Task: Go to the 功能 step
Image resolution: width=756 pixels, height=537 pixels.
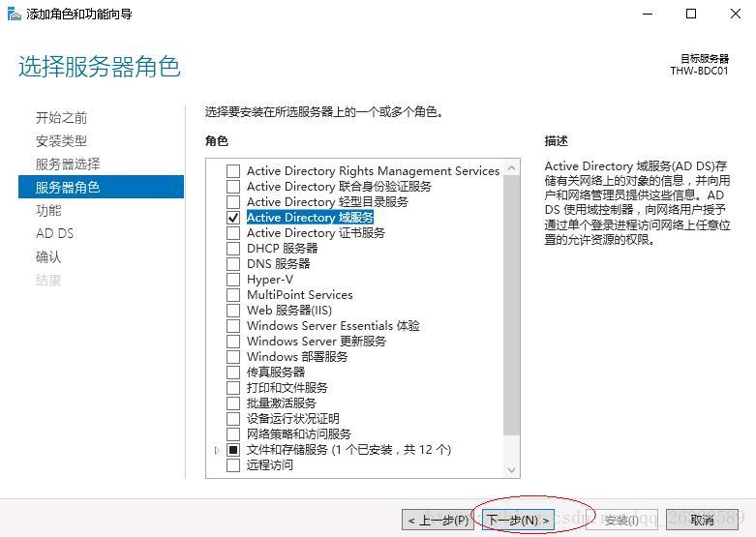Action: click(x=48, y=210)
